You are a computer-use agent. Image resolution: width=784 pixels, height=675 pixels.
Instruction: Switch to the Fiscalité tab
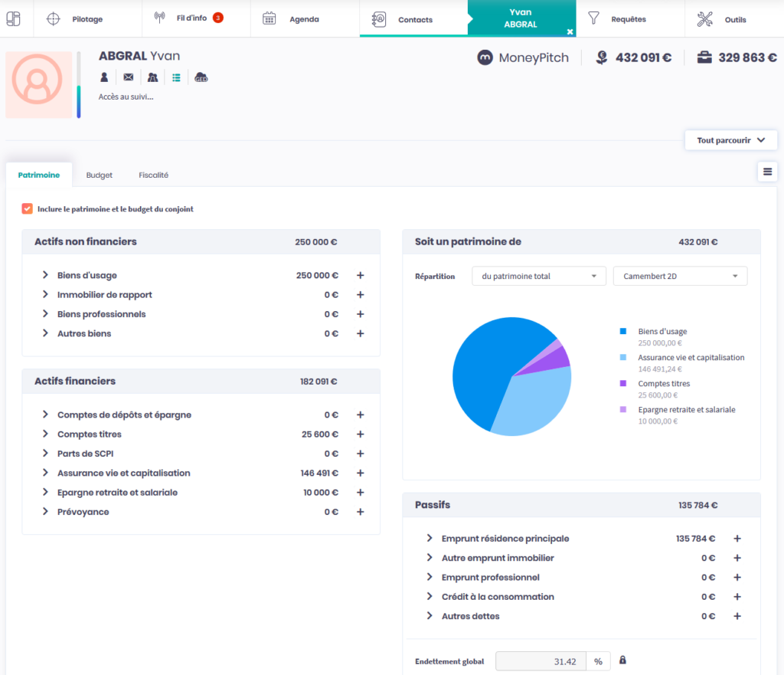click(x=153, y=175)
